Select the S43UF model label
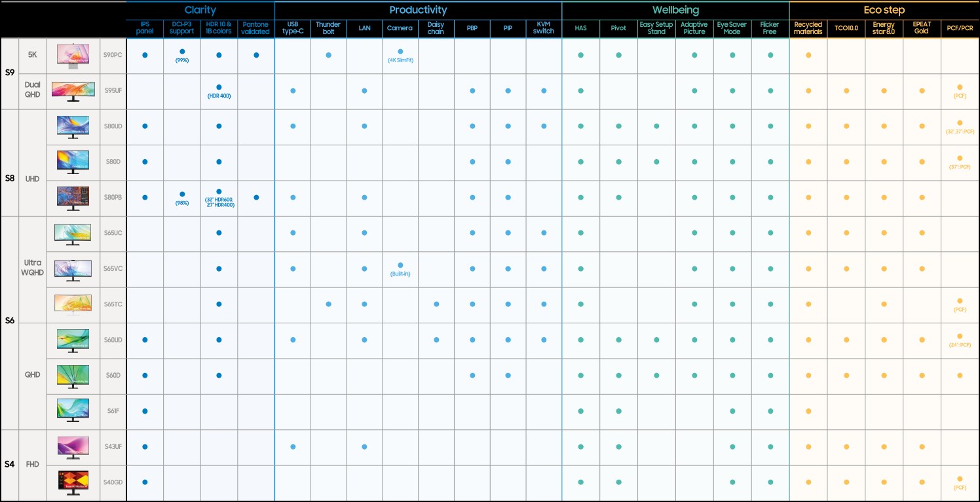This screenshot has width=980, height=502. pos(113,447)
